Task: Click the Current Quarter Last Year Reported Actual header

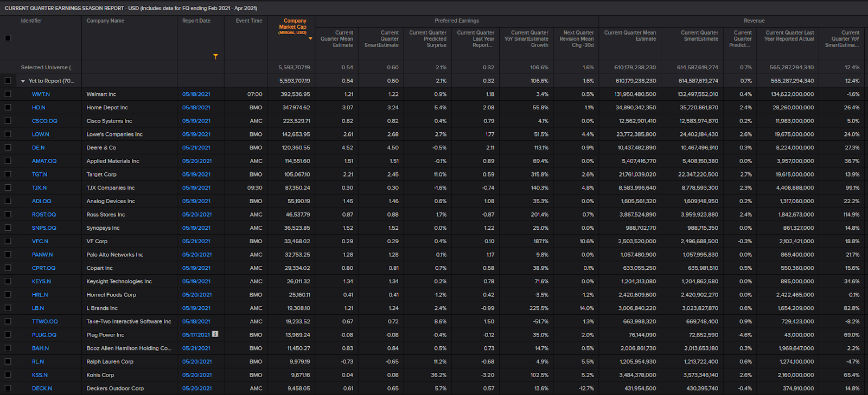Action: pos(789,36)
